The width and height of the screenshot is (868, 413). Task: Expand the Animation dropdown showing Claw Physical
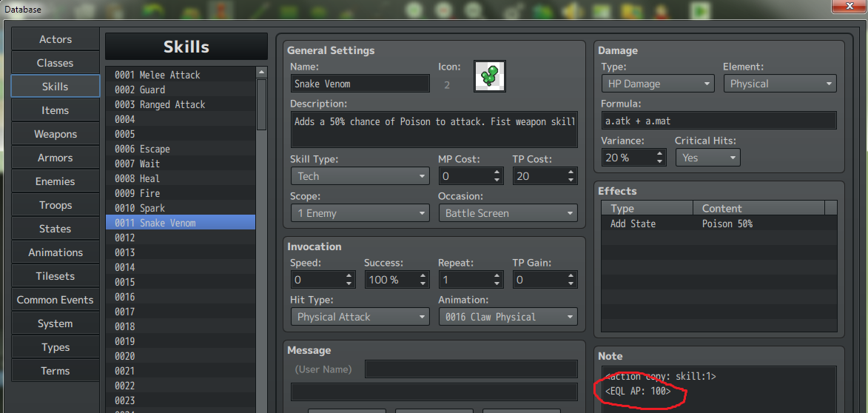[x=508, y=317]
